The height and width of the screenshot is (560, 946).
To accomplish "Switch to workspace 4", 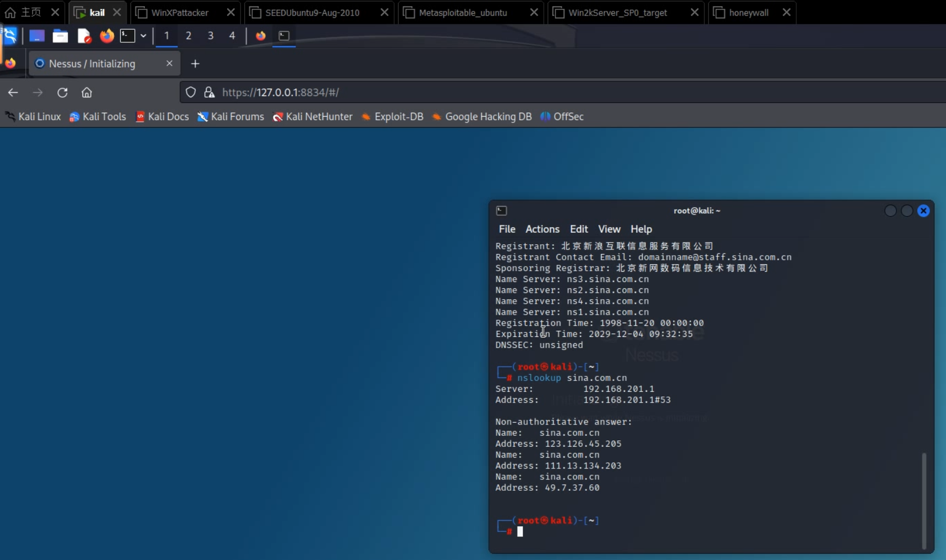I will click(232, 36).
